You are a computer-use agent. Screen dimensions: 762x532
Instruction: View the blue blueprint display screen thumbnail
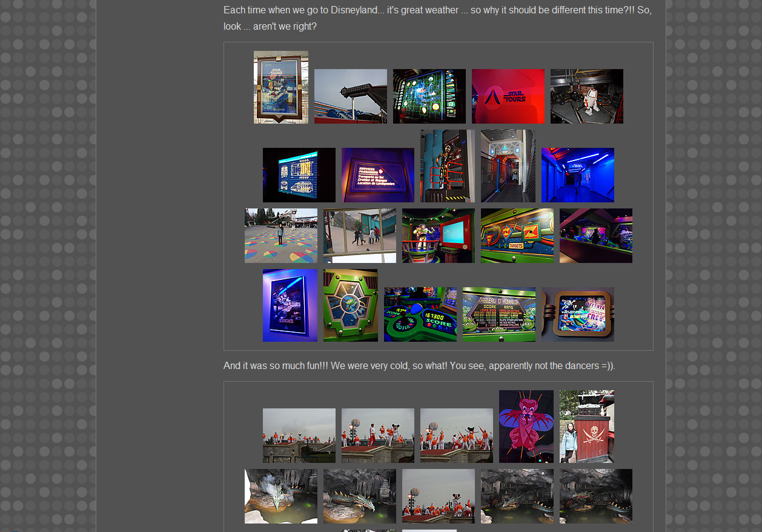(x=299, y=175)
